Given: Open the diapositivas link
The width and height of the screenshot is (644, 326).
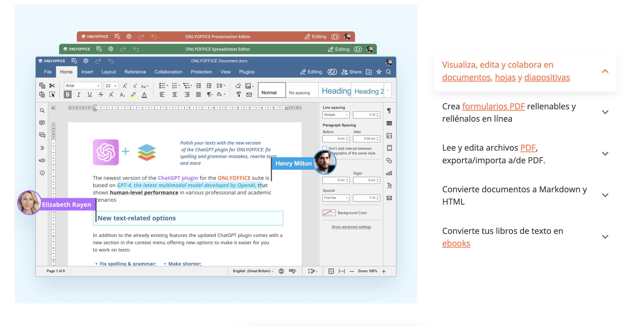Looking at the screenshot, I should pyautogui.click(x=547, y=77).
